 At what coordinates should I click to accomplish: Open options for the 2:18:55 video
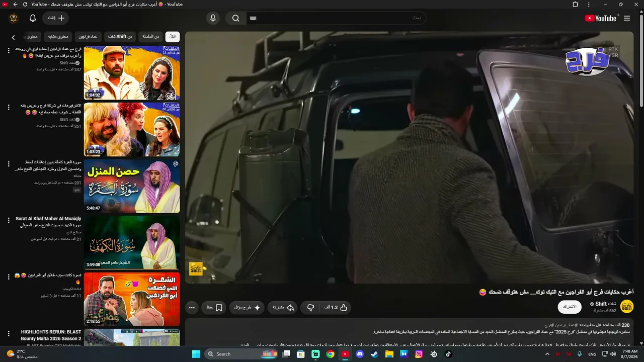click(x=9, y=277)
